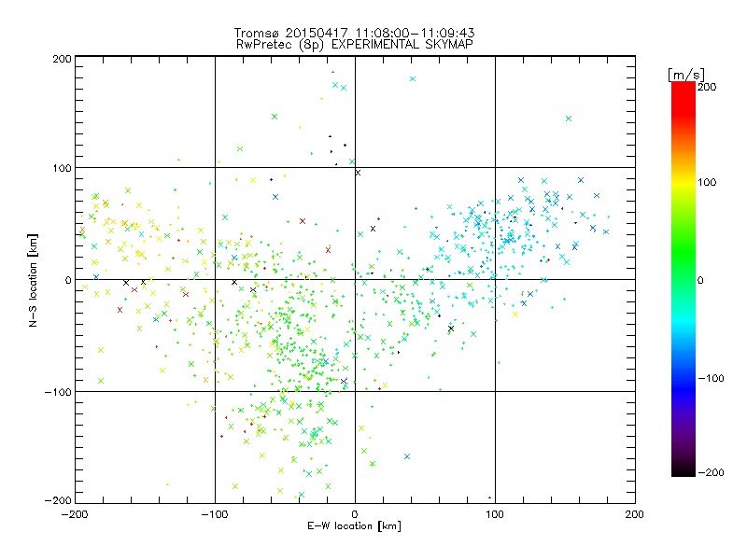The height and width of the screenshot is (560, 747).
Task: Click the '-200' tick label on the N-S axis
Action: coord(58,500)
